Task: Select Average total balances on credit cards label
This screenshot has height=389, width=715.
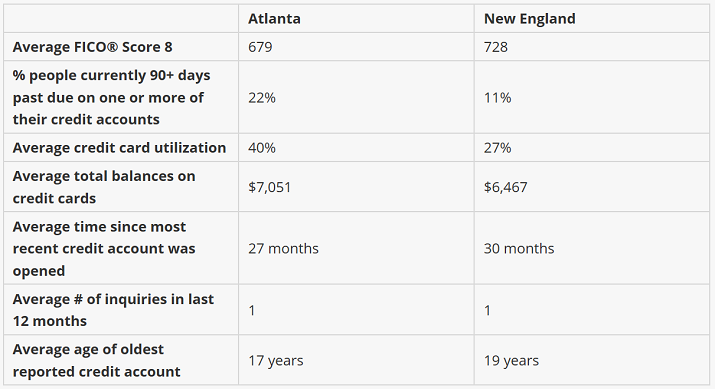Action: [104, 187]
